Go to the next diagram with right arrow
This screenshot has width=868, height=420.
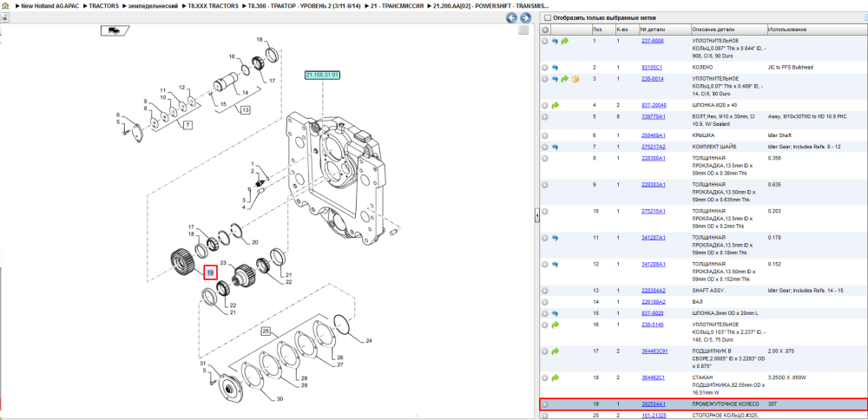coord(525,17)
